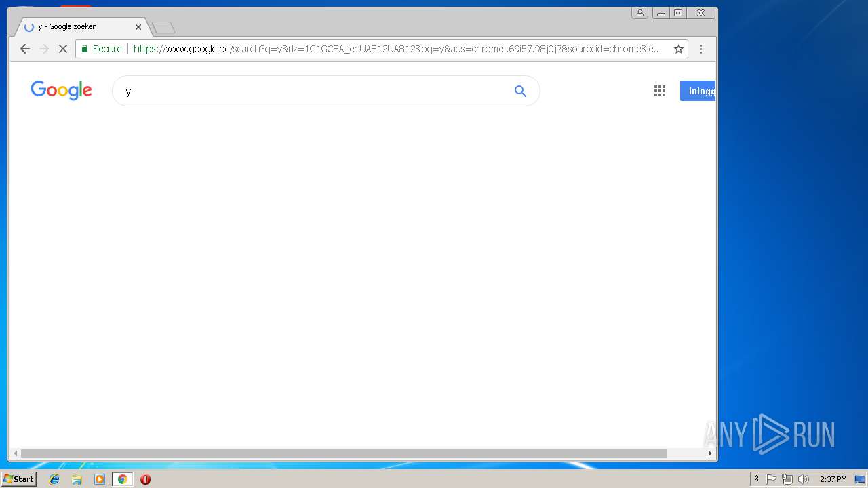This screenshot has height=488, width=868.
Task: Launch Internet Explorer from taskbar
Action: [x=54, y=479]
